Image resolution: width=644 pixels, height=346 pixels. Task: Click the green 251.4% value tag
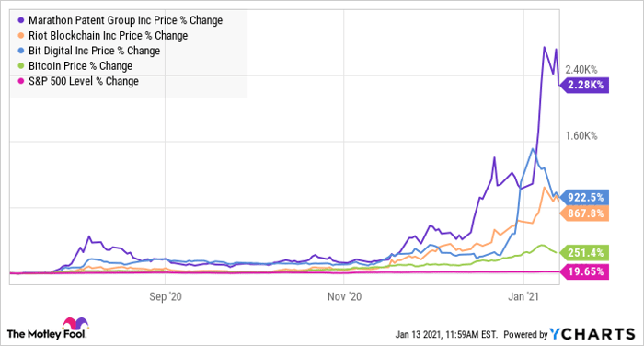[x=584, y=252]
